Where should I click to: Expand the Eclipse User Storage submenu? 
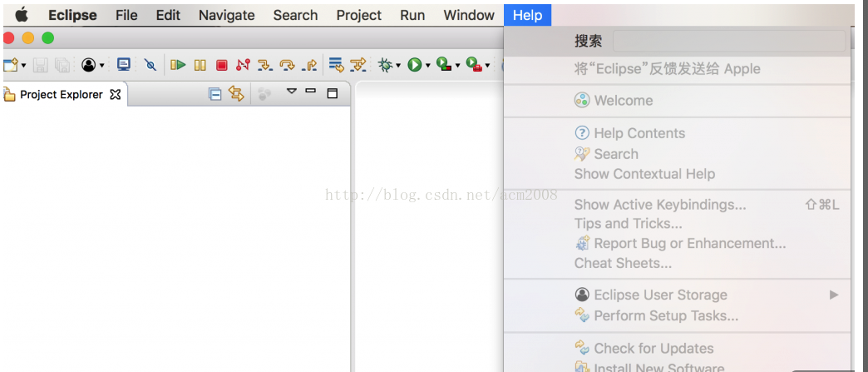tap(678, 295)
